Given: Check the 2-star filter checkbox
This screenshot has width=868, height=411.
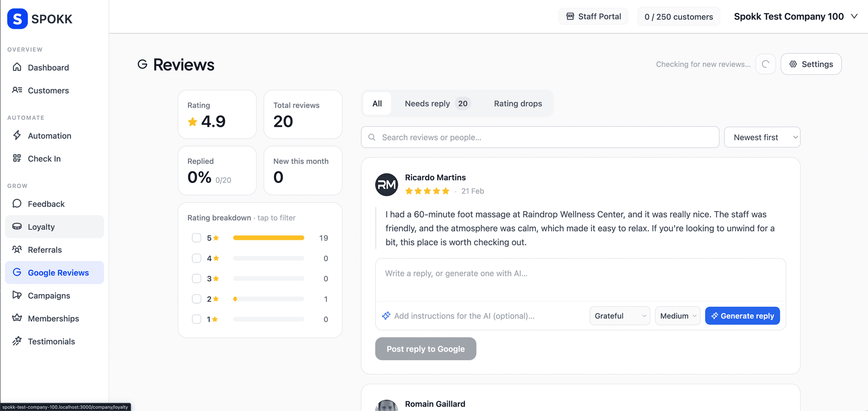Looking at the screenshot, I should click(x=197, y=299).
